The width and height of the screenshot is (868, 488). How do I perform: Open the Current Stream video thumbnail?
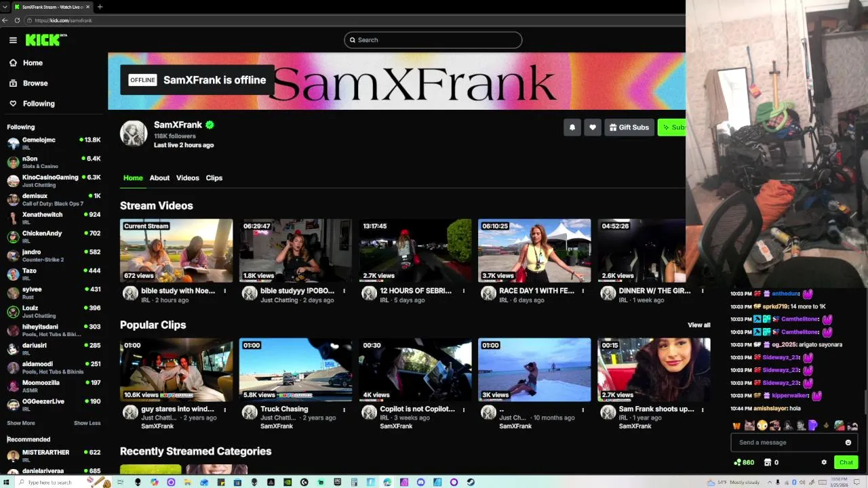pyautogui.click(x=176, y=250)
